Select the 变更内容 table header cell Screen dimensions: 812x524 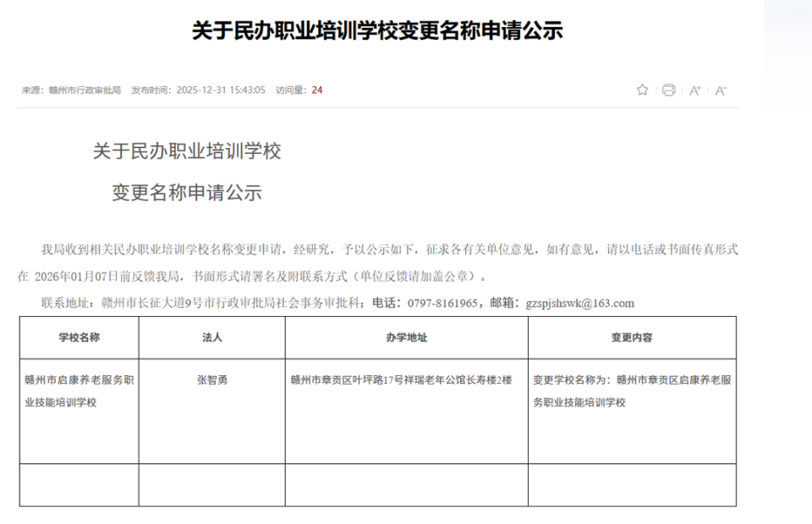(633, 338)
